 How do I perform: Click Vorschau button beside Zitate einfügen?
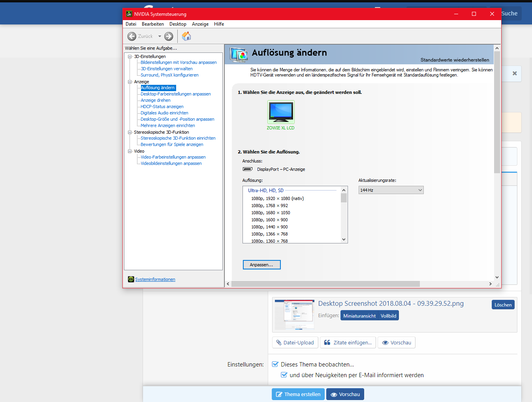point(397,342)
